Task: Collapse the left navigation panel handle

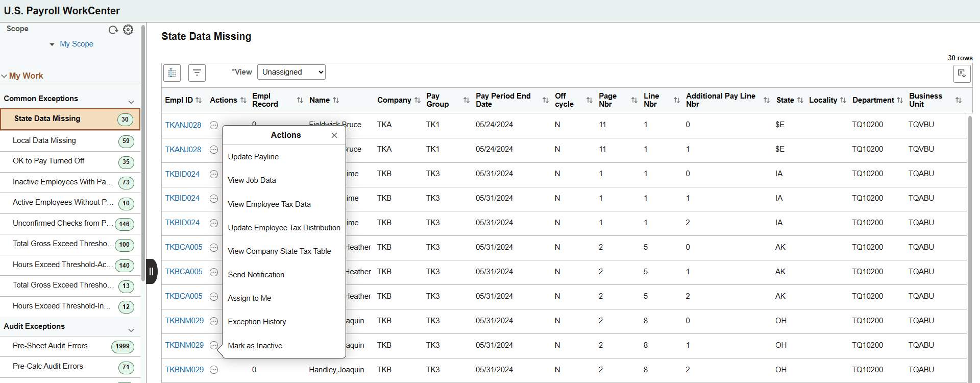Action: click(152, 271)
